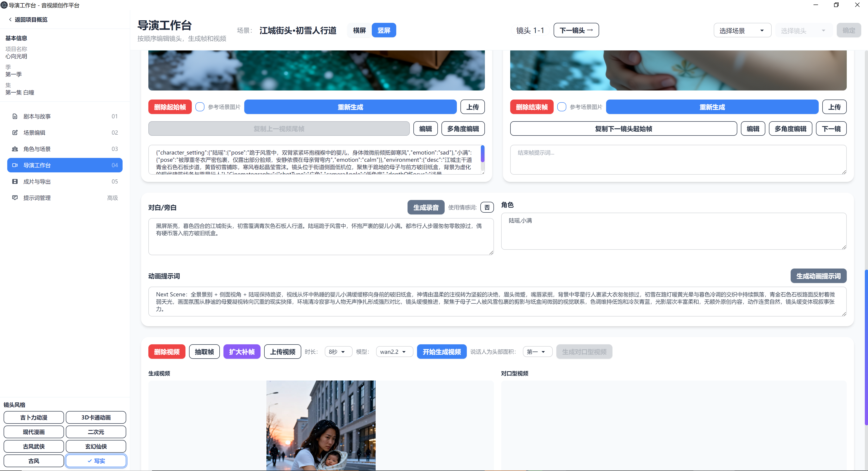Switch 使用情感词 toggle showing 否
The width and height of the screenshot is (868, 471).
(x=487, y=207)
